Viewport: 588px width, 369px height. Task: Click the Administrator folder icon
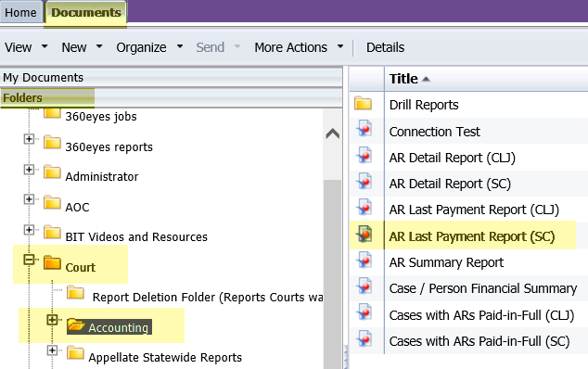[x=52, y=172]
